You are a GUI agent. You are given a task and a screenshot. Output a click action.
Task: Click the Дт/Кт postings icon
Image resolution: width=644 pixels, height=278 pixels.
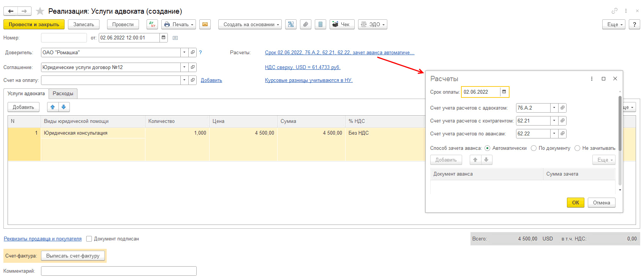click(x=152, y=25)
